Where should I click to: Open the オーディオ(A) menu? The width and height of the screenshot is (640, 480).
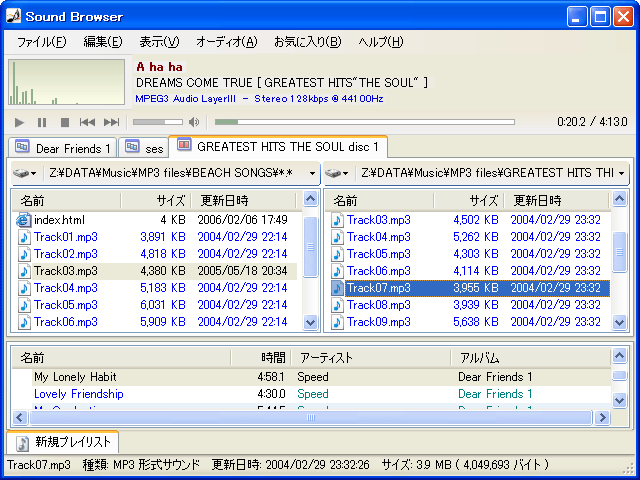(226, 41)
